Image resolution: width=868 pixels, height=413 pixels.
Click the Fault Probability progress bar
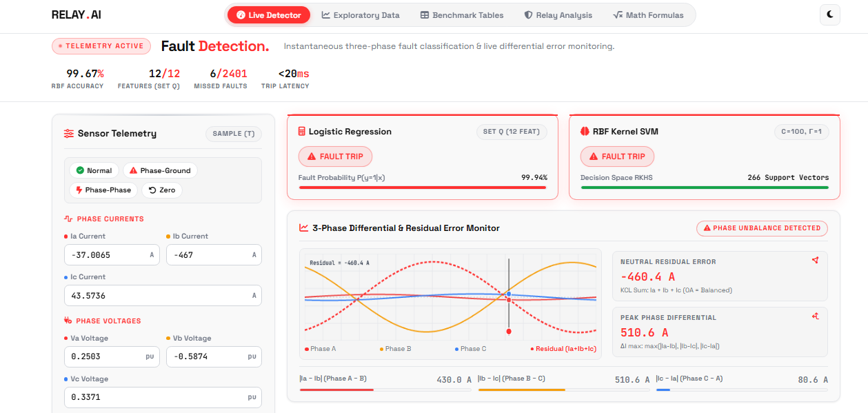coord(423,187)
